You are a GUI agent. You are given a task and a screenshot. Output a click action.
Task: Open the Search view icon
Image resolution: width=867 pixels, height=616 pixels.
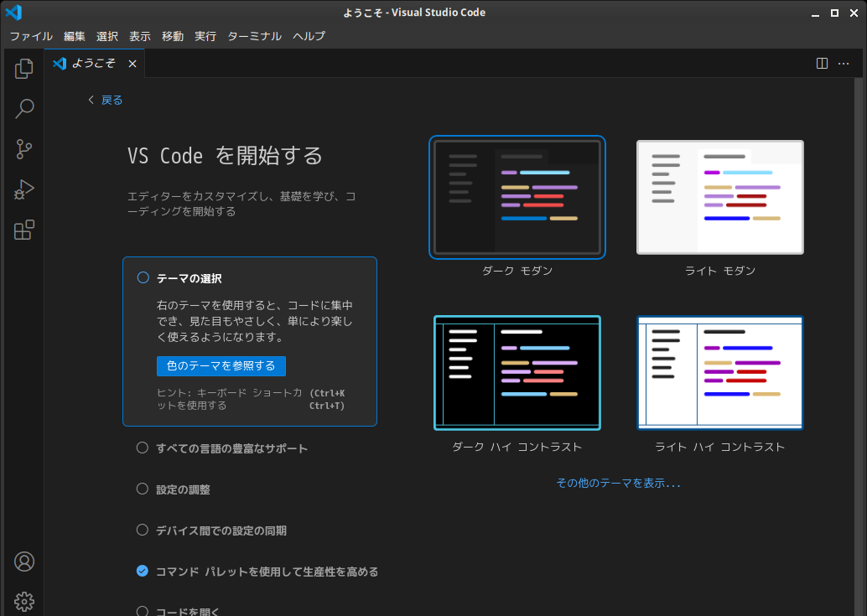coord(24,108)
